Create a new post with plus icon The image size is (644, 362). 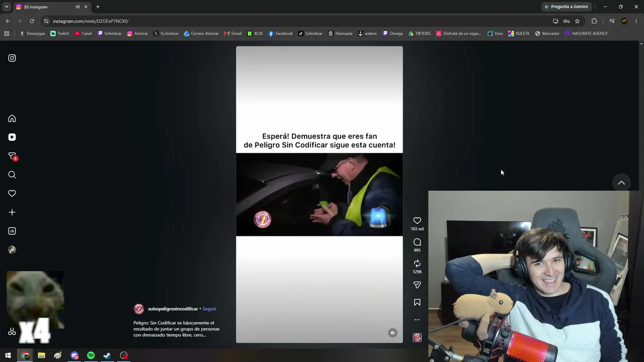pos(12,212)
